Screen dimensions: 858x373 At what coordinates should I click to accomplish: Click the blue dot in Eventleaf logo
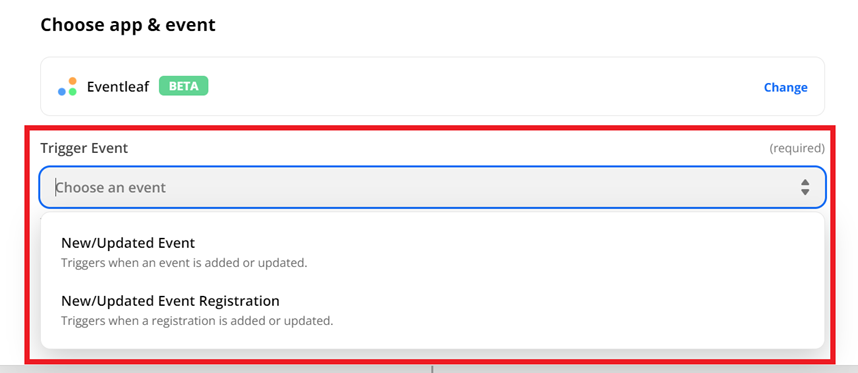tap(62, 91)
